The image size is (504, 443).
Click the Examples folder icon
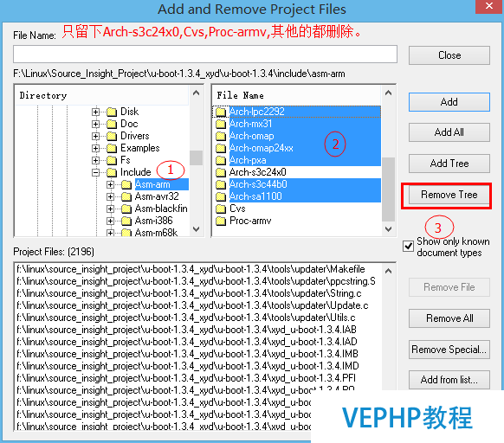pos(112,149)
